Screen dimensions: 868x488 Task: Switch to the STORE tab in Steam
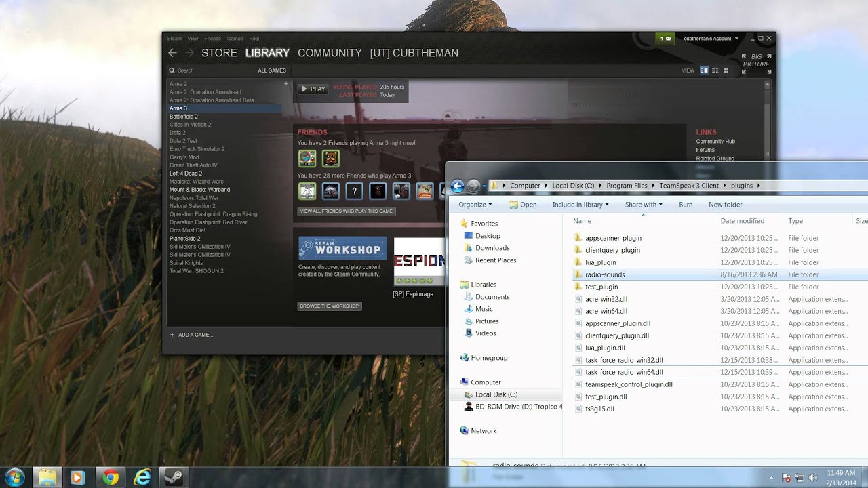pyautogui.click(x=219, y=53)
